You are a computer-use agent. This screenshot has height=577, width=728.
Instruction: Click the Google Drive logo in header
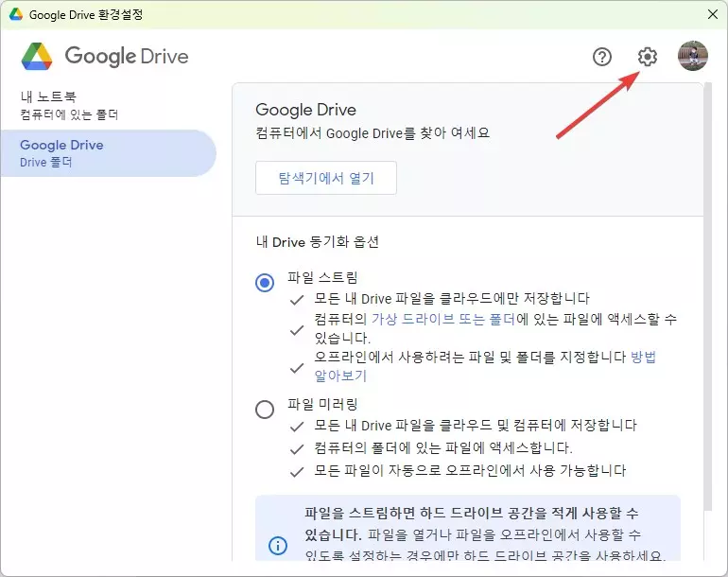point(105,56)
